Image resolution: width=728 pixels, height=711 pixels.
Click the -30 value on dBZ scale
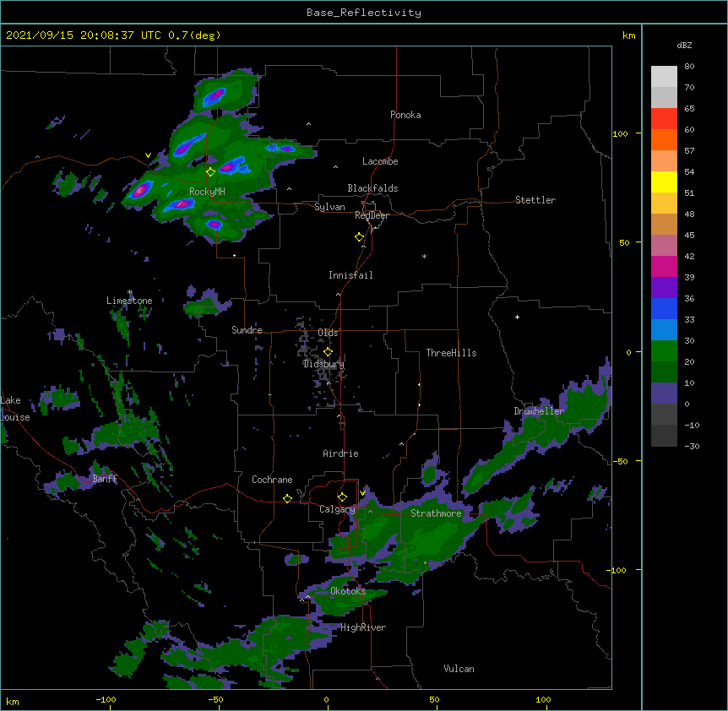tap(692, 447)
